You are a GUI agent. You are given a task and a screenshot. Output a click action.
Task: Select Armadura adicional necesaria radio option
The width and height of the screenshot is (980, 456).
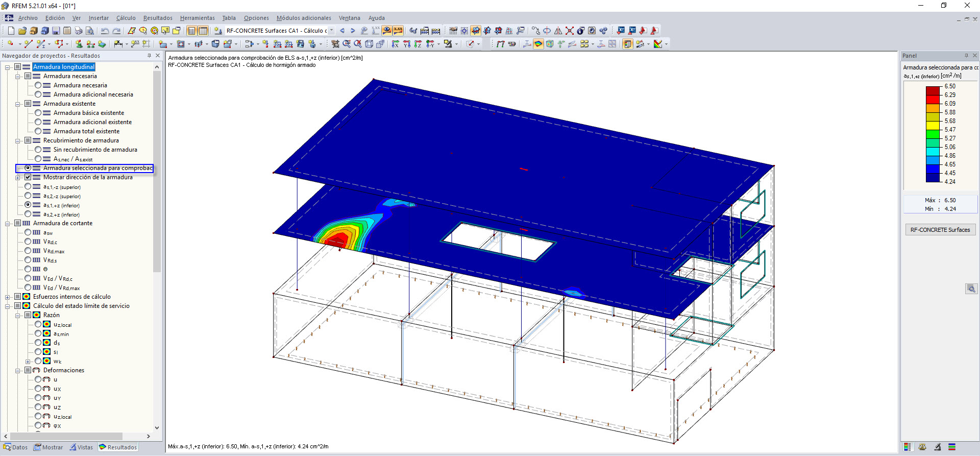(38, 94)
